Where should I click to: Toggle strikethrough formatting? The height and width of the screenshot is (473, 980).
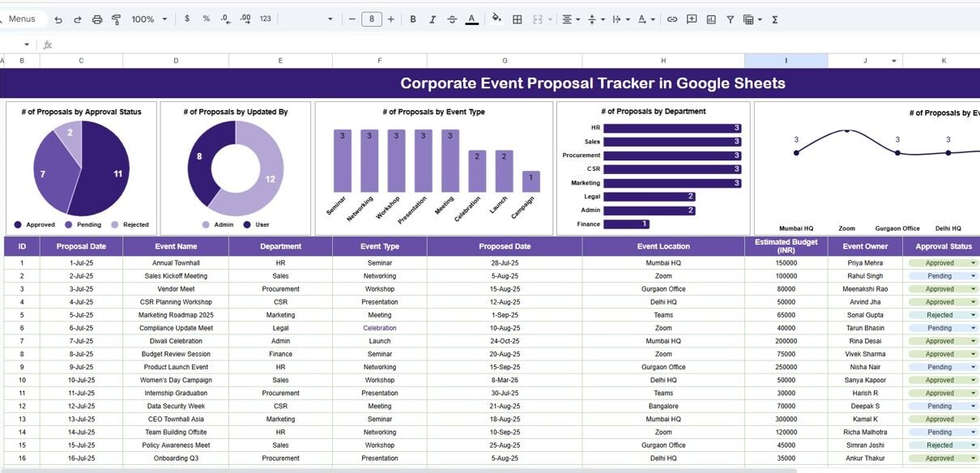click(452, 19)
